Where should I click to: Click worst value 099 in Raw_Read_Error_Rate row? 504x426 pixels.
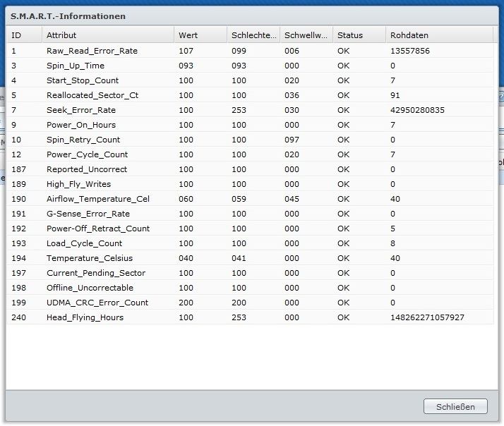click(239, 51)
